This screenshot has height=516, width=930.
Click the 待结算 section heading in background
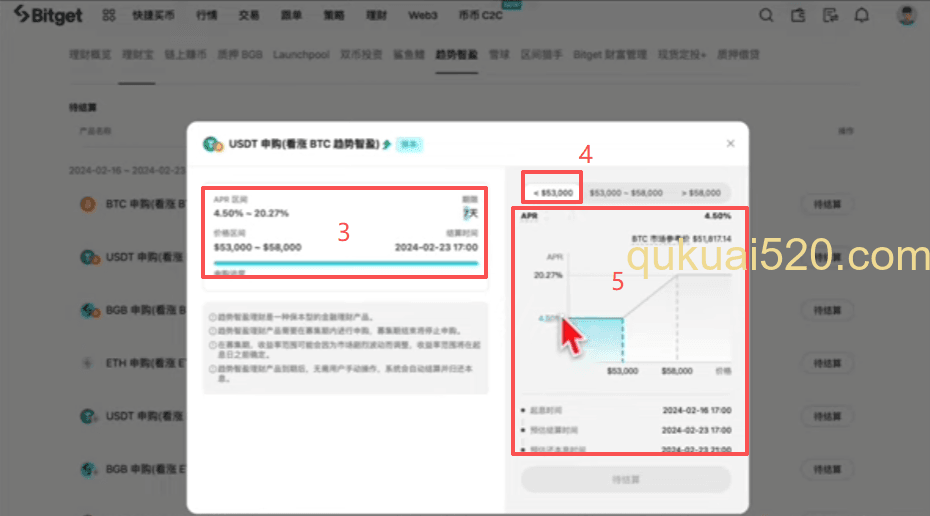pyautogui.click(x=82, y=107)
